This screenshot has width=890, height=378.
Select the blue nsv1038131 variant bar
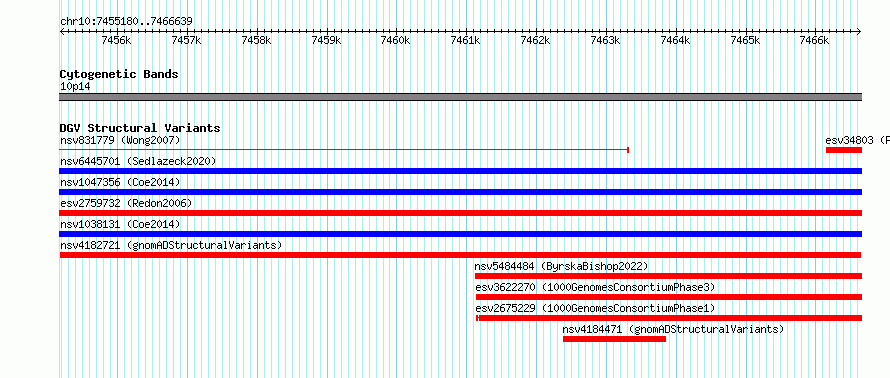click(x=461, y=234)
